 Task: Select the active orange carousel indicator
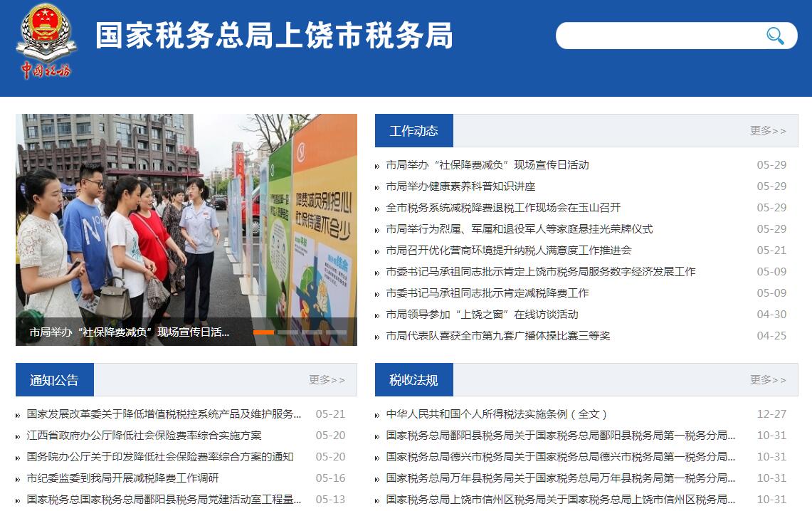pos(264,332)
